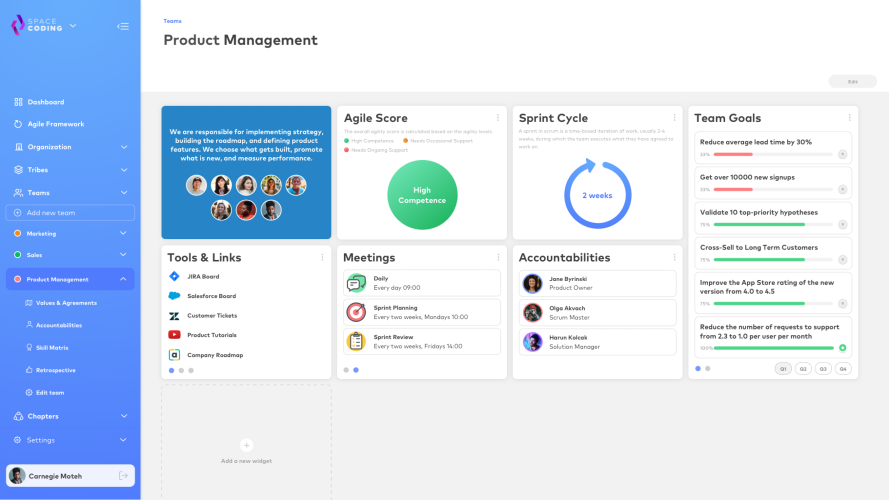Image resolution: width=889 pixels, height=500 pixels.
Task: Click the Teams breadcrumb link
Action: 172,21
